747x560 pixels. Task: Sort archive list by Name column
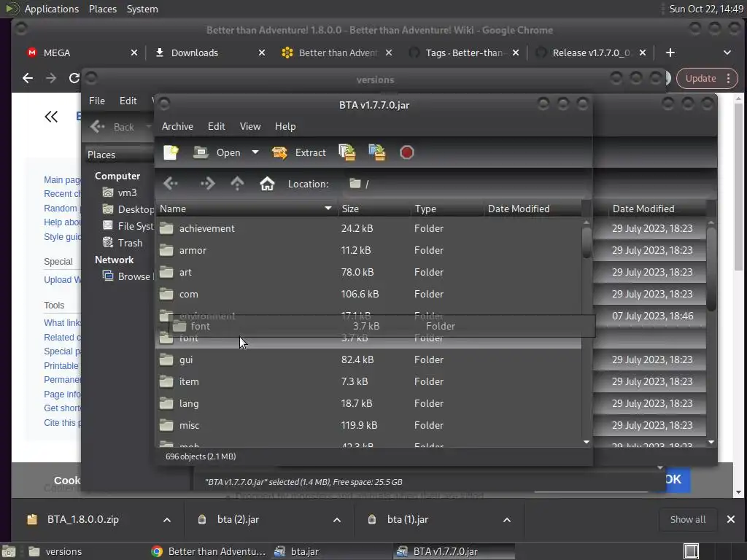(247, 209)
